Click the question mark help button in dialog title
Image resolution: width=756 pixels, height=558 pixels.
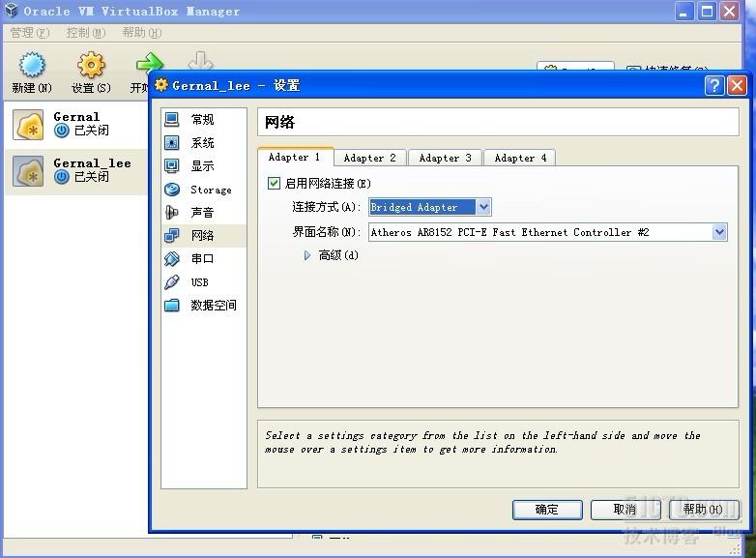click(x=714, y=86)
